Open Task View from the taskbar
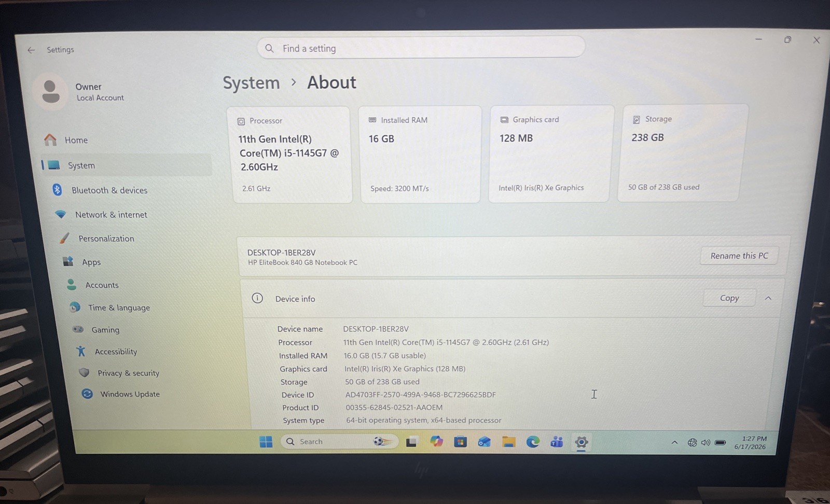 point(412,442)
